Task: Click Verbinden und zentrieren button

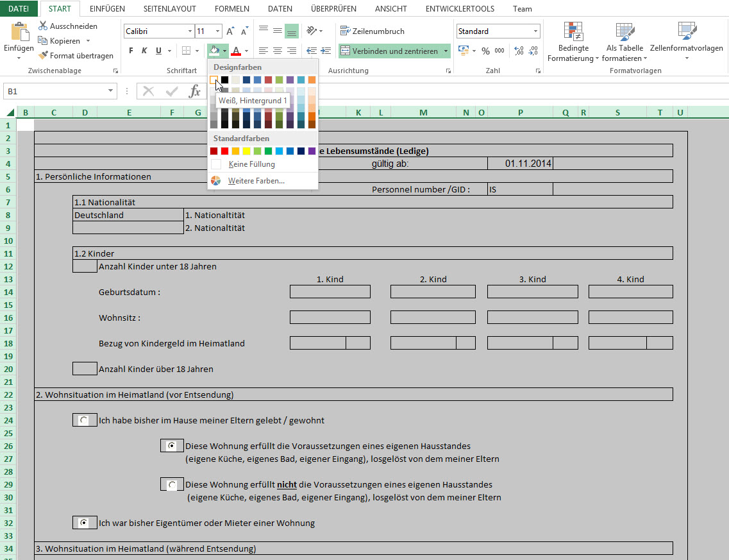Action: (390, 51)
